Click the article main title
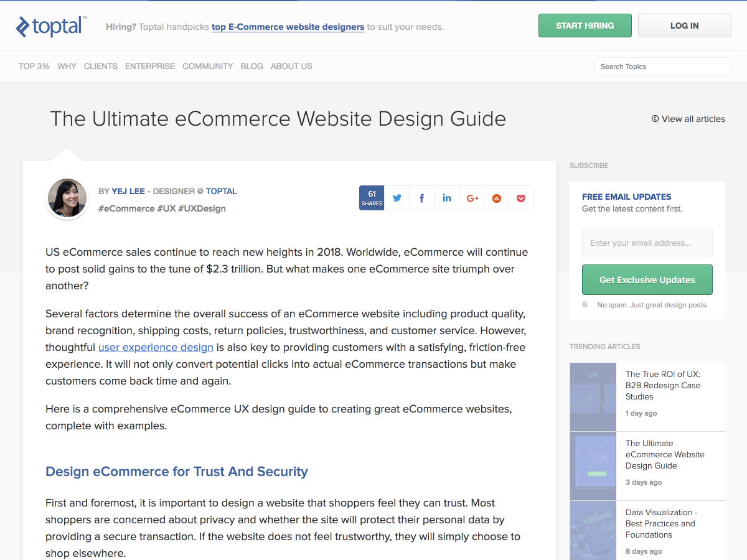 (278, 119)
